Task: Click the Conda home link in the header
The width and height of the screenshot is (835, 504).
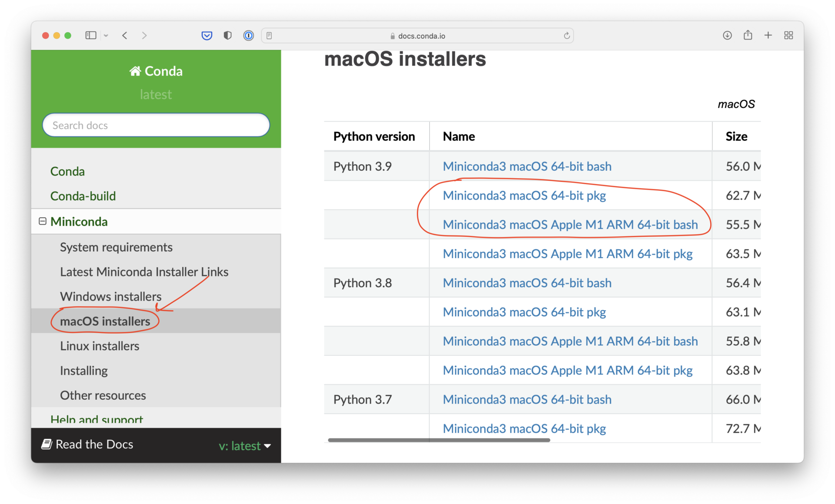Action: 156,71
